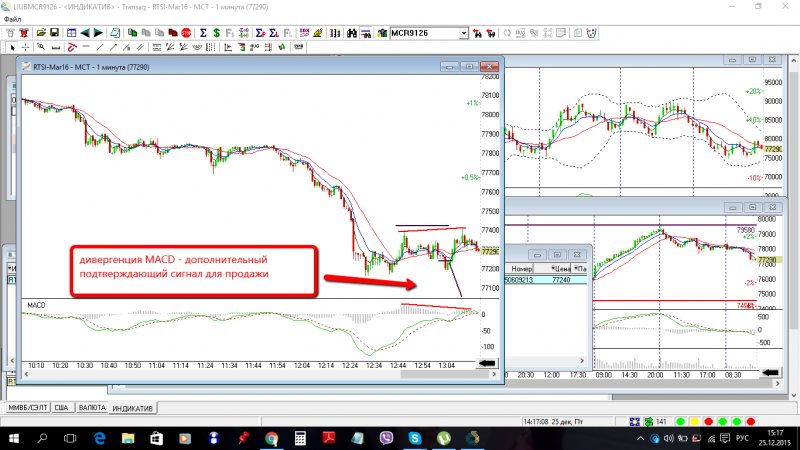Click the colorful bucket icon in toolbar
Viewport: 800px width, 450px height.
[591, 33]
